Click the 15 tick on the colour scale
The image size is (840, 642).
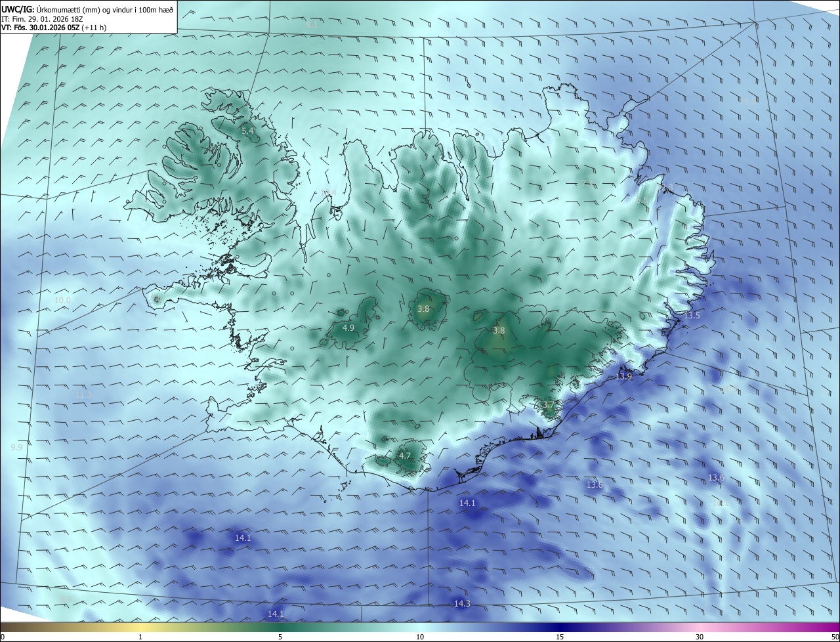560,637
